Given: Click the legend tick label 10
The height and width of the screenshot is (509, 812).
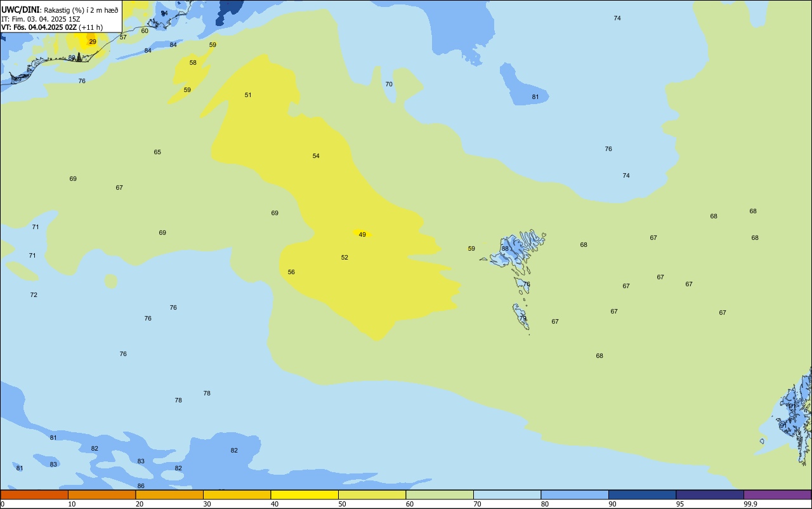Looking at the screenshot, I should click(72, 504).
